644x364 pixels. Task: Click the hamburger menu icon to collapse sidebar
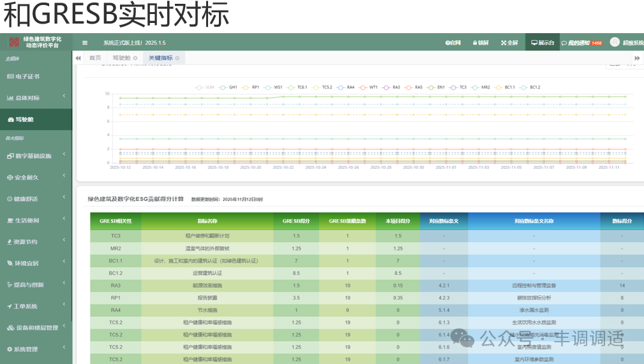pyautogui.click(x=85, y=43)
